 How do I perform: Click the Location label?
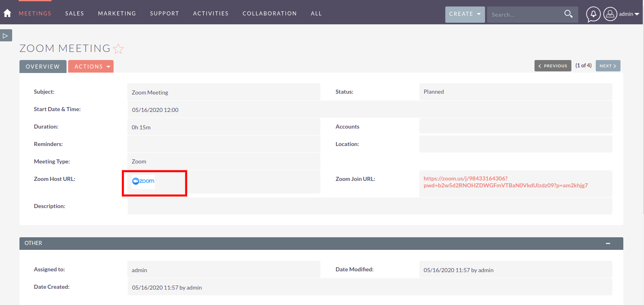[347, 144]
